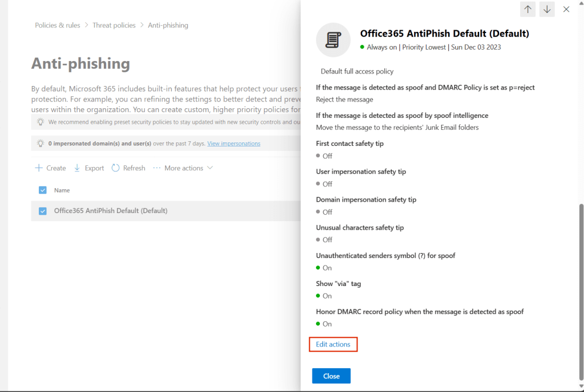Click the Create plus icon
The height and width of the screenshot is (392, 584).
coord(39,168)
